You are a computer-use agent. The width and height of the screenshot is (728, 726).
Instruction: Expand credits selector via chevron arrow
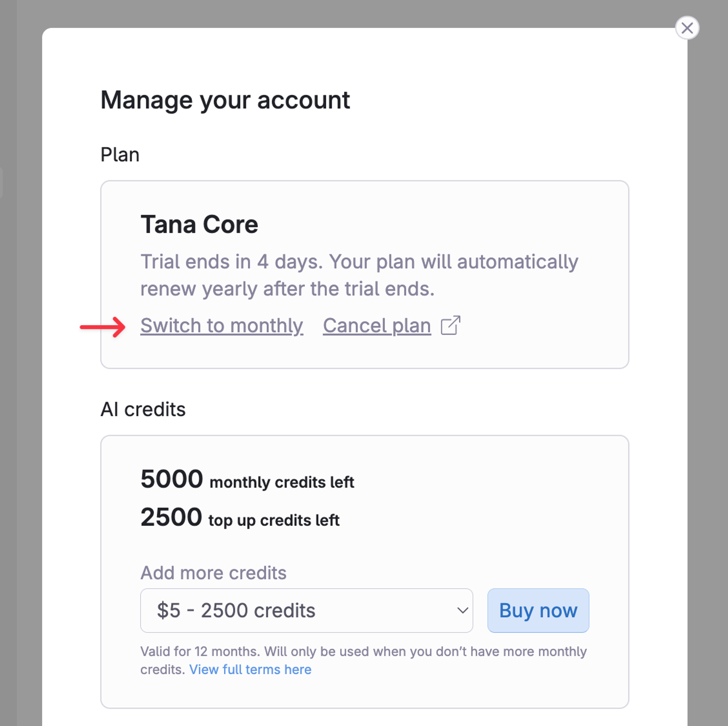[x=462, y=611]
